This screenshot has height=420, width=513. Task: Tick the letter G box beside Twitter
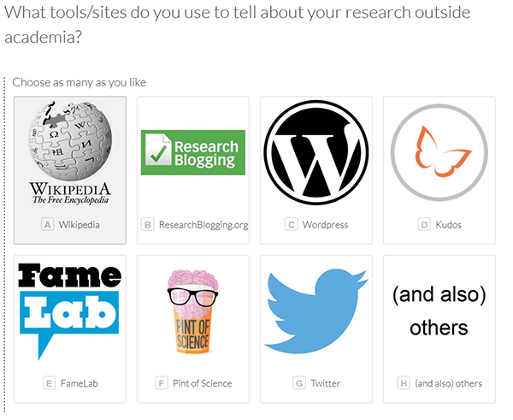pyautogui.click(x=299, y=383)
